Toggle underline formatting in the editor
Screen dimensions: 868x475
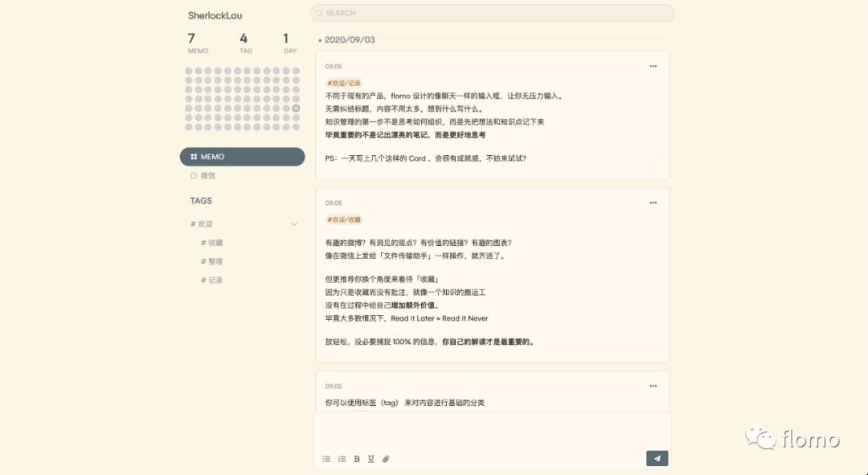point(371,459)
